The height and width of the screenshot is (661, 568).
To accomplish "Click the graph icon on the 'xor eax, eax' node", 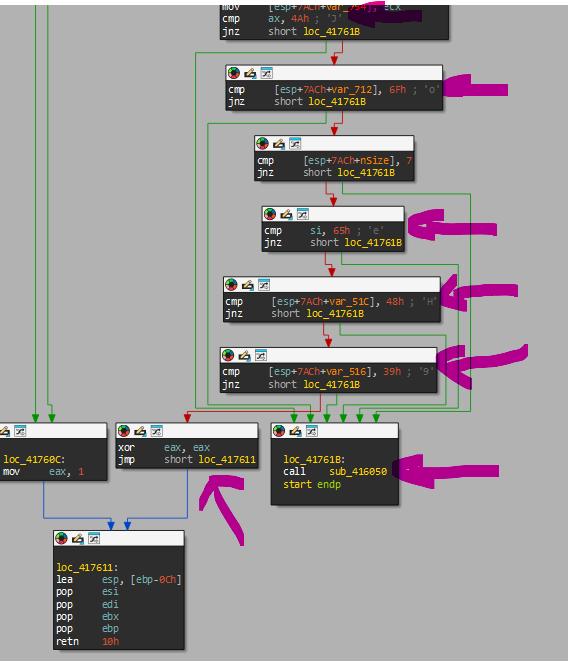I will coord(157,431).
